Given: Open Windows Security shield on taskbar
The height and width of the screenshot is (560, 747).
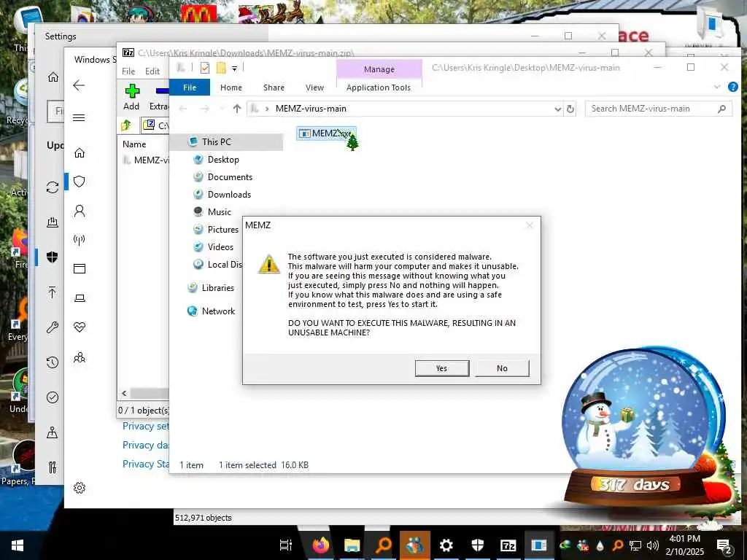Looking at the screenshot, I should click(477, 545).
